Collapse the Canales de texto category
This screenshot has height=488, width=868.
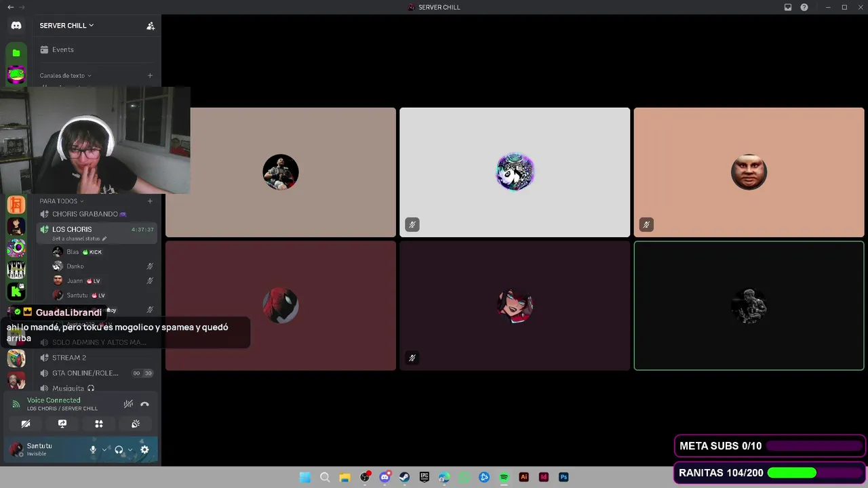65,76
